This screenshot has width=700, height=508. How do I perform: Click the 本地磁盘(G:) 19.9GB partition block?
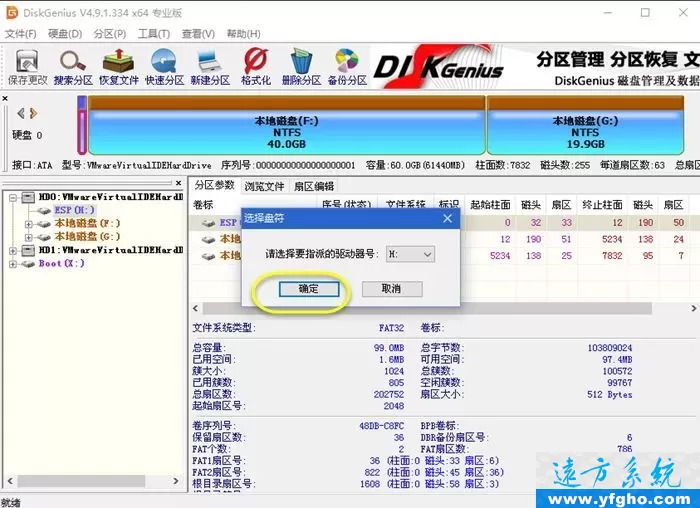pos(585,125)
